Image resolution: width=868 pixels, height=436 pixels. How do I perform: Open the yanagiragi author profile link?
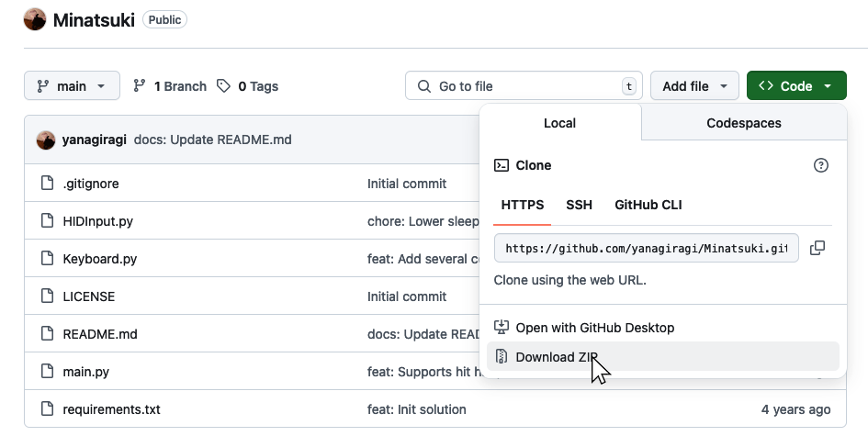[94, 140]
